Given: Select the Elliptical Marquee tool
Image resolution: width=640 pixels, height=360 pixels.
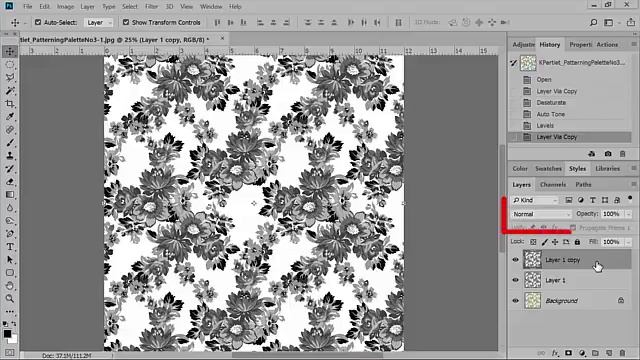Looking at the screenshot, I should coord(10,64).
